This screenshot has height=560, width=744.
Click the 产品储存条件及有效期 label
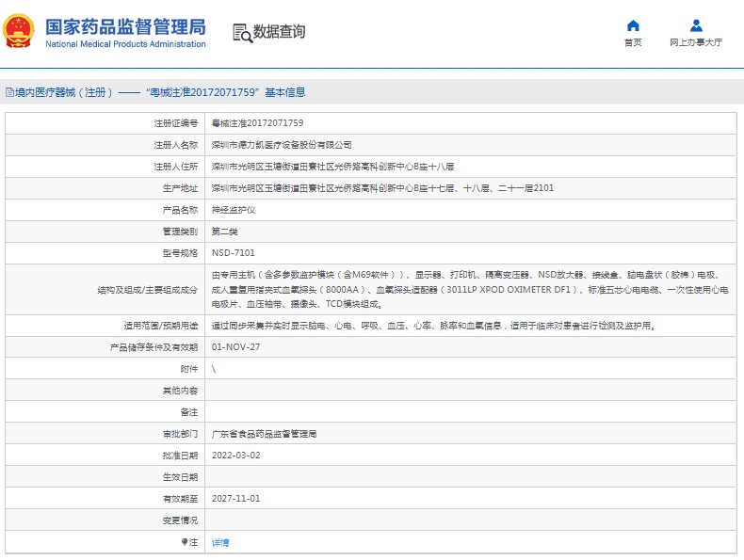(x=154, y=347)
